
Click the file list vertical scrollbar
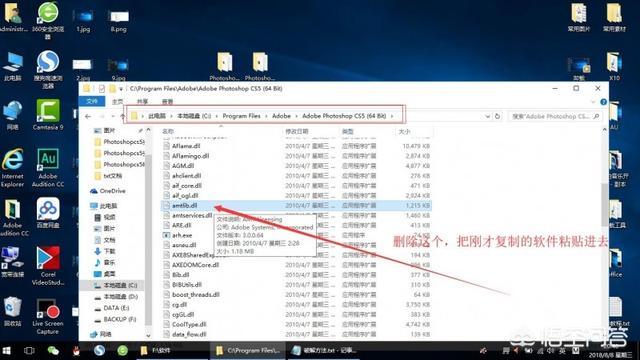[x=604, y=204]
